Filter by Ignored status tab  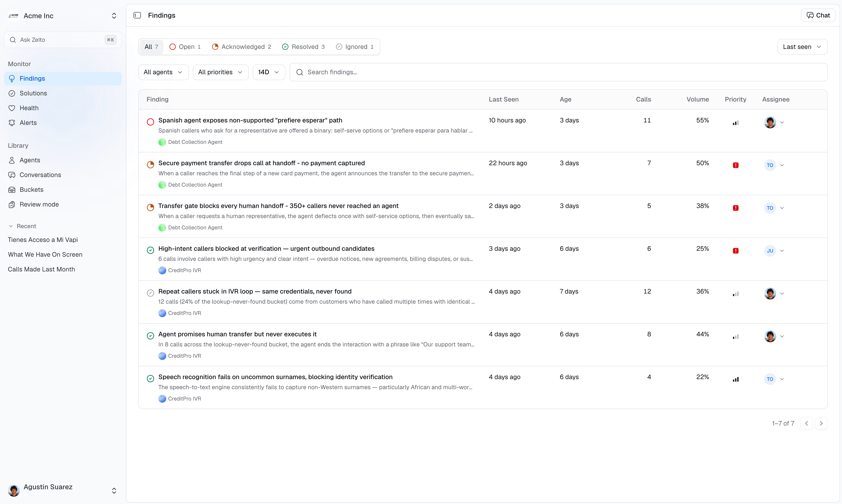(355, 47)
